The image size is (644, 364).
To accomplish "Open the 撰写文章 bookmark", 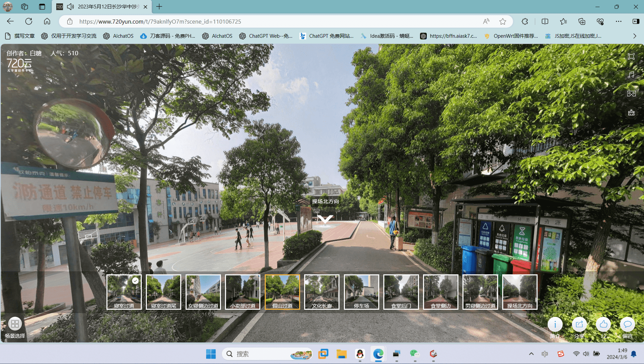I will (x=20, y=36).
